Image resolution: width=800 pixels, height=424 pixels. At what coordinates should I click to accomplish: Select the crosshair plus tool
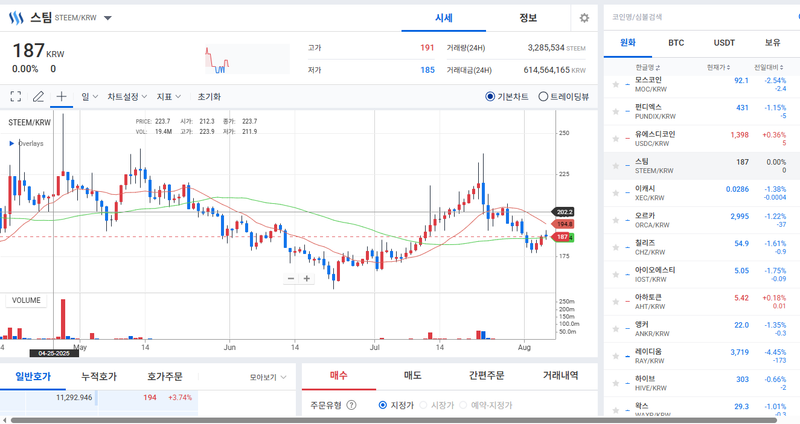click(61, 96)
